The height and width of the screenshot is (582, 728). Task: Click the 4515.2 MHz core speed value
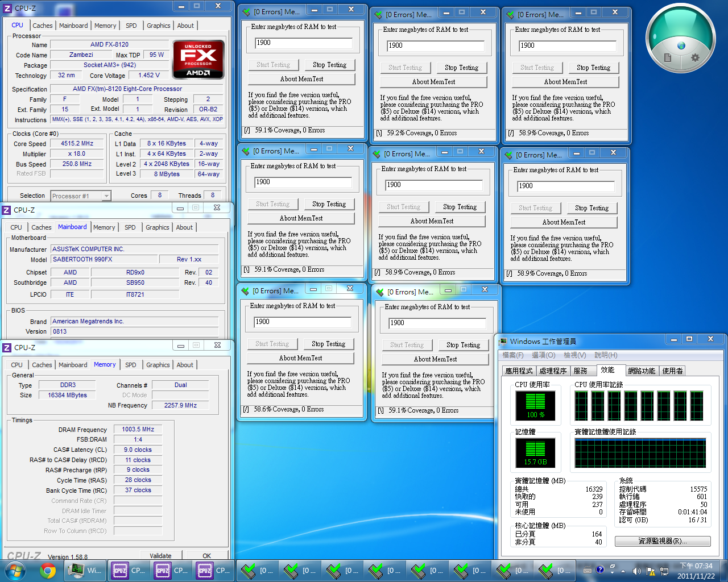[77, 144]
